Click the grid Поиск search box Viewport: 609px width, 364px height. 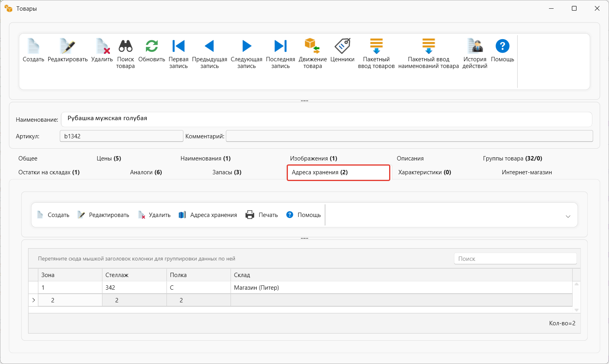coord(515,259)
